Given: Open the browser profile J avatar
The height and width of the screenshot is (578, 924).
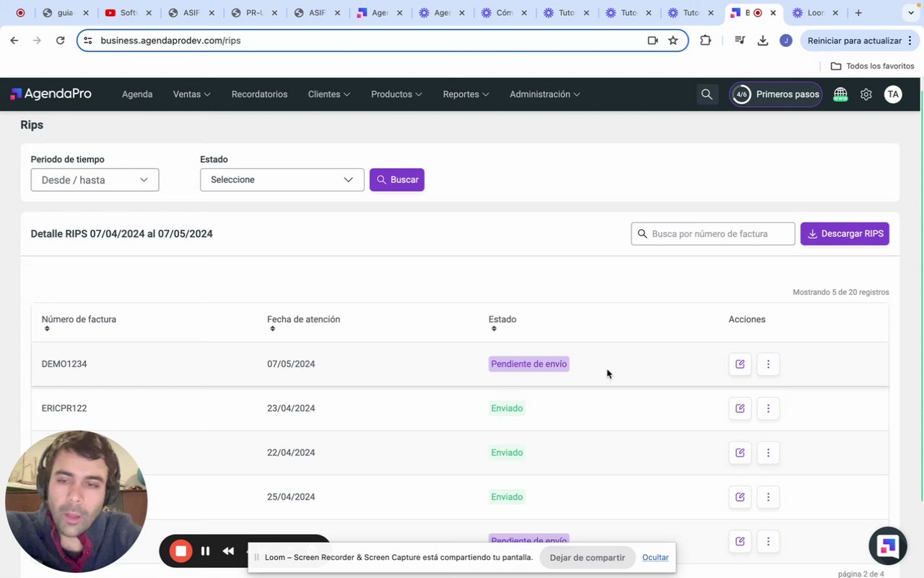Looking at the screenshot, I should point(786,40).
